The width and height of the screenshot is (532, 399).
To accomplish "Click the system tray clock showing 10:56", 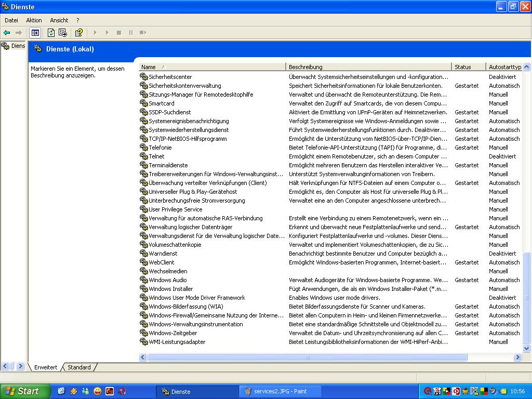I will tap(517, 391).
